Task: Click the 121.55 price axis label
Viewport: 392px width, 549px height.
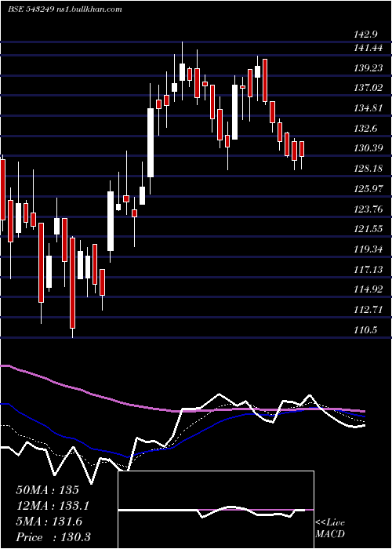Action: [x=368, y=229]
